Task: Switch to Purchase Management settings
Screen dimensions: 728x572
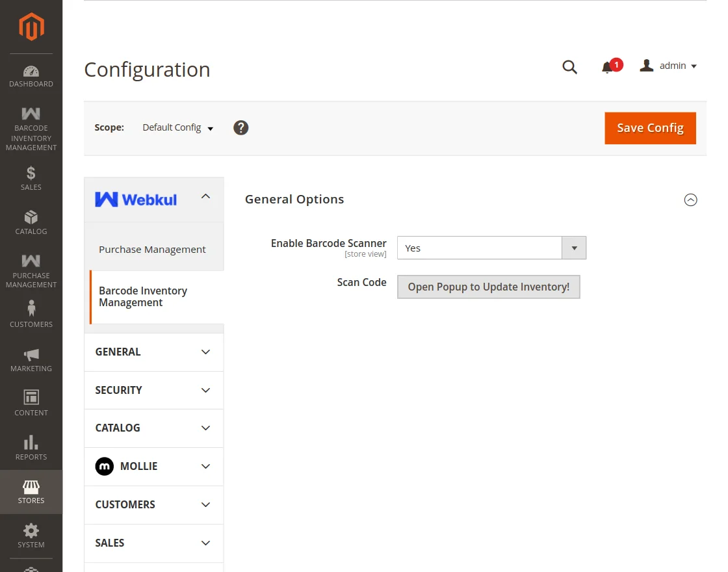Action: [152, 248]
